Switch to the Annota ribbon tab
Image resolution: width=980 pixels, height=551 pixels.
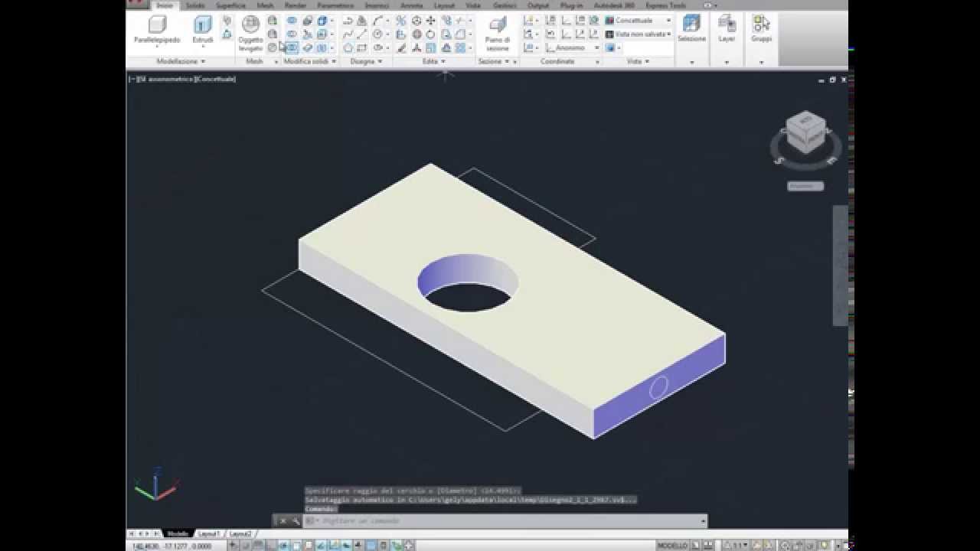coord(411,5)
